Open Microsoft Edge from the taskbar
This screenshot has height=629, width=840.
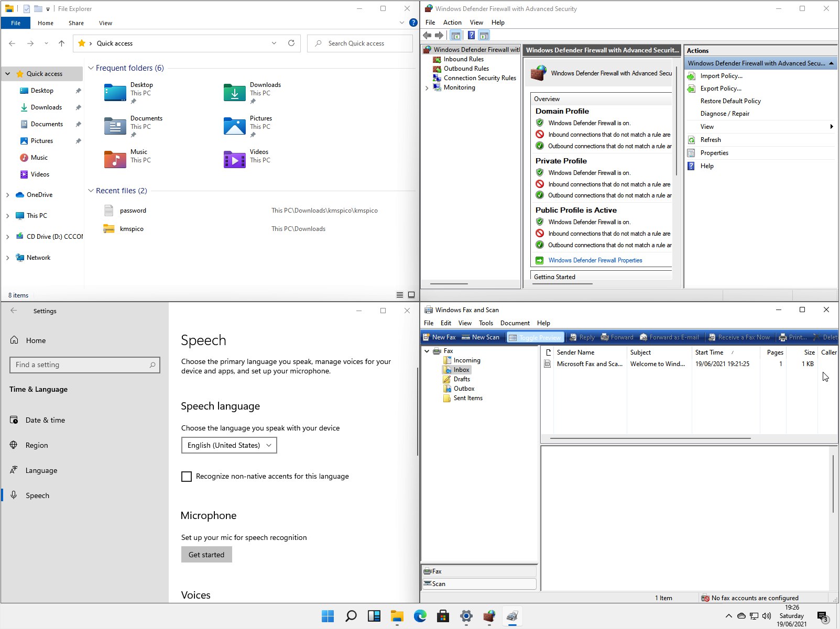coord(420,616)
